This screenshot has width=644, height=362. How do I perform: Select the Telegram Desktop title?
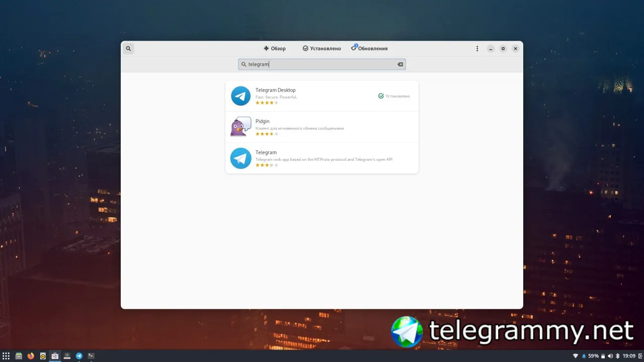[275, 90]
